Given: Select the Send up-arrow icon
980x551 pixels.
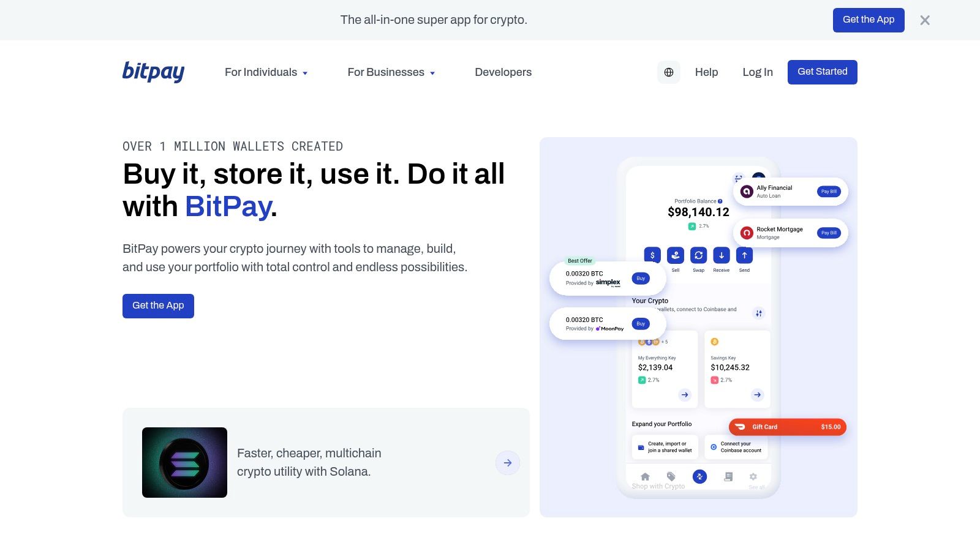Looking at the screenshot, I should pos(744,256).
